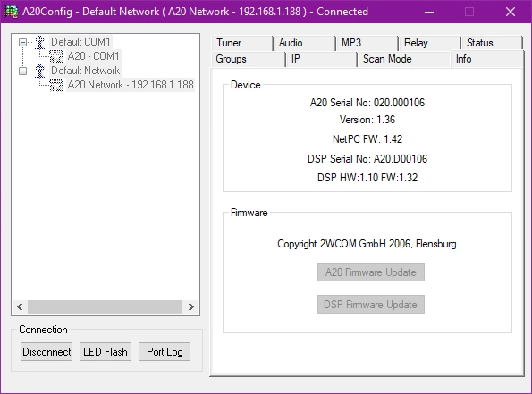The height and width of the screenshot is (394, 532).
Task: Click the LED Flash button
Action: [x=106, y=352]
